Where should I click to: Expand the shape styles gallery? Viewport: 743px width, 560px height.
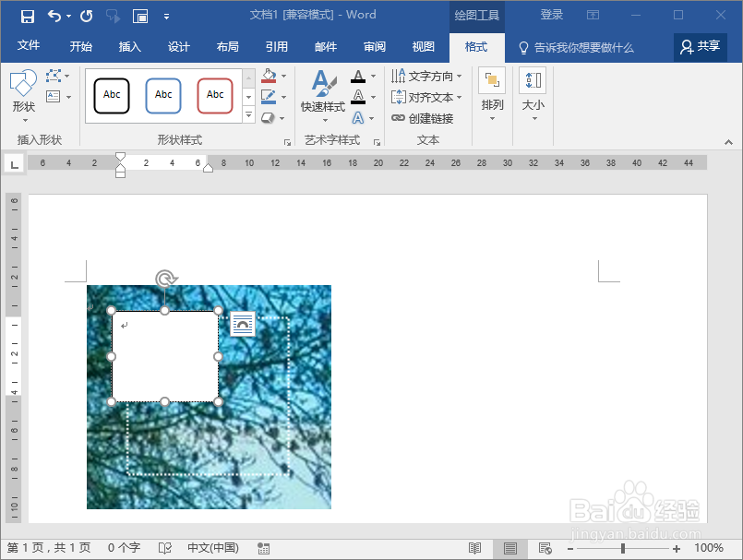[247, 114]
